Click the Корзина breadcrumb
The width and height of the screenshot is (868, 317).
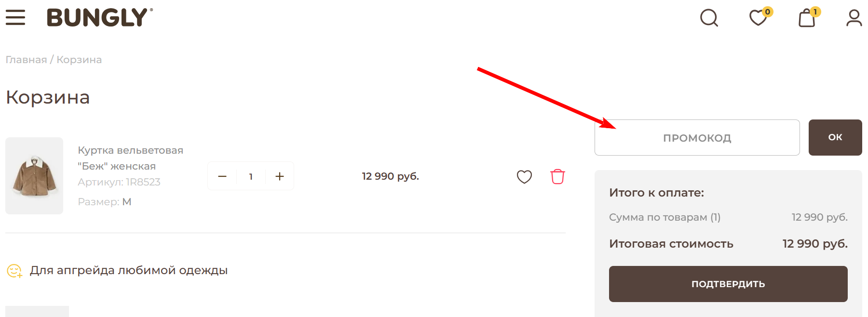tap(79, 60)
